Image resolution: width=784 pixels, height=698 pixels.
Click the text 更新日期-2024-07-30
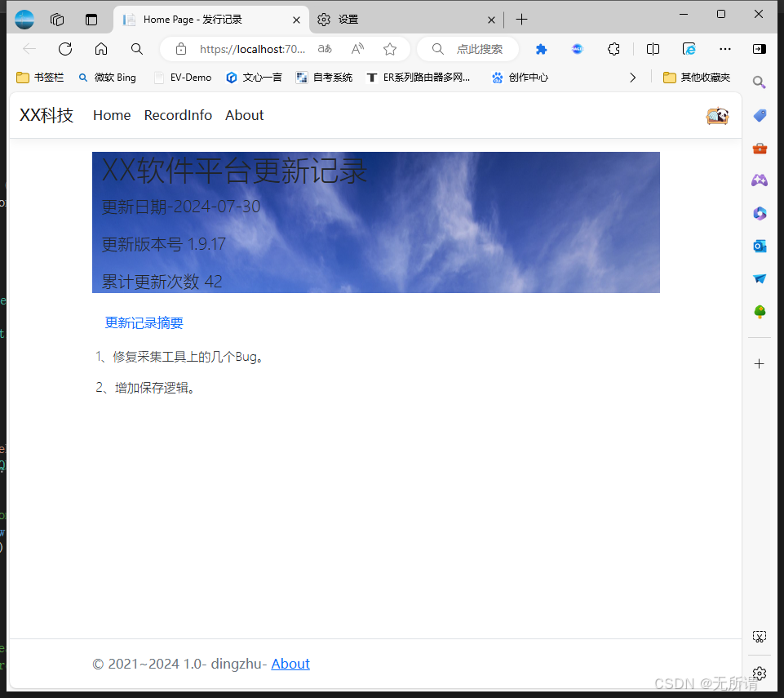(x=181, y=207)
